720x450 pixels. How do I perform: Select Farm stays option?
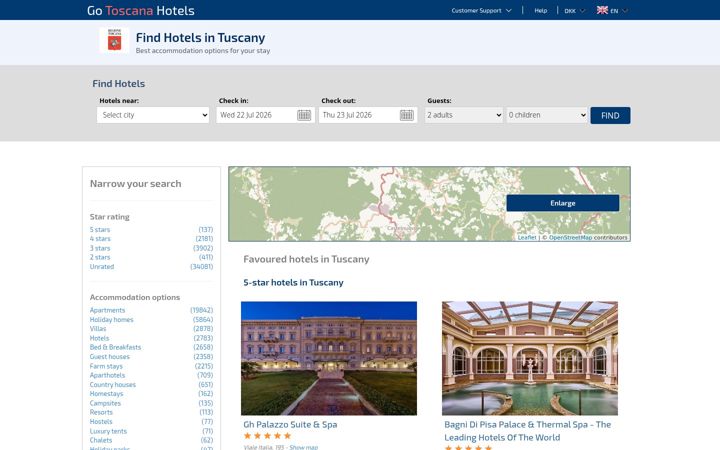tap(106, 366)
